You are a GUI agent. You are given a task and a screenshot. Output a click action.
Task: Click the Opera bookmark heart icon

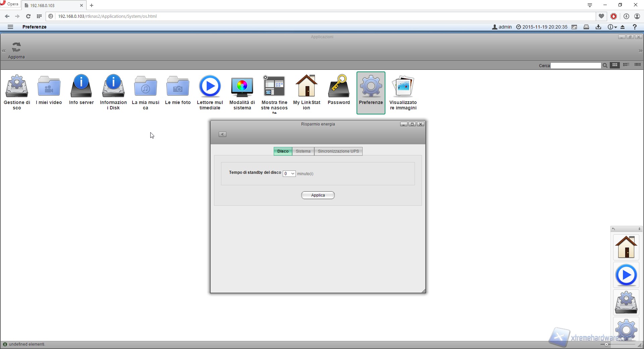click(601, 16)
